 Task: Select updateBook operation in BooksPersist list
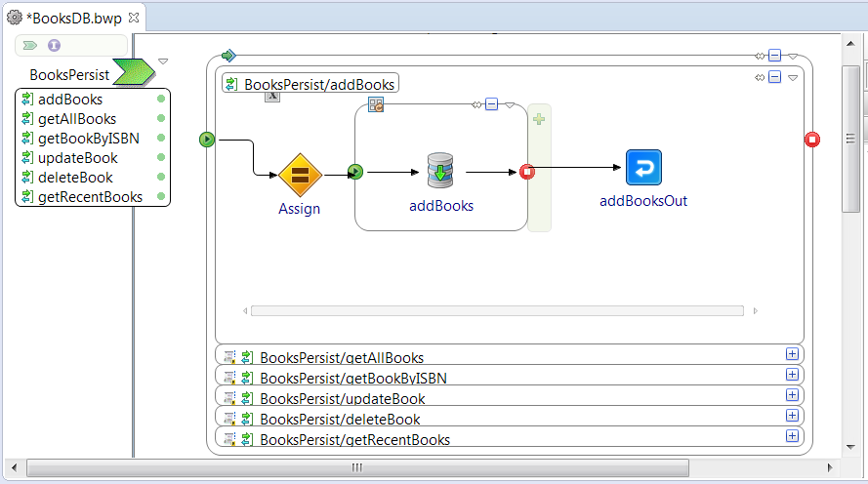77,158
